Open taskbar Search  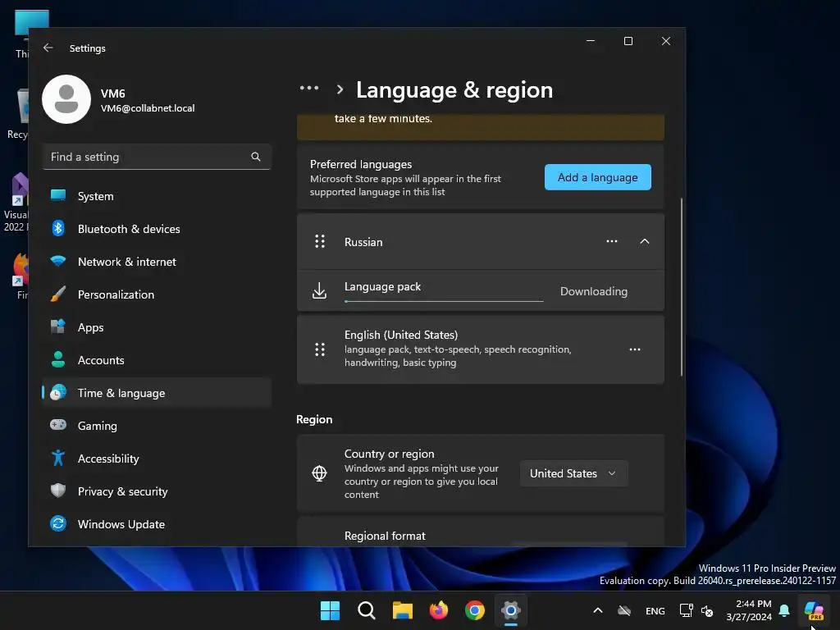[x=367, y=610]
